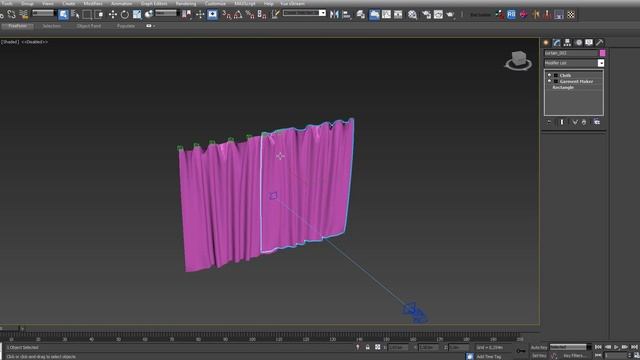Open the Modifier List dropdown arrow
This screenshot has width=640, height=360.
click(601, 63)
